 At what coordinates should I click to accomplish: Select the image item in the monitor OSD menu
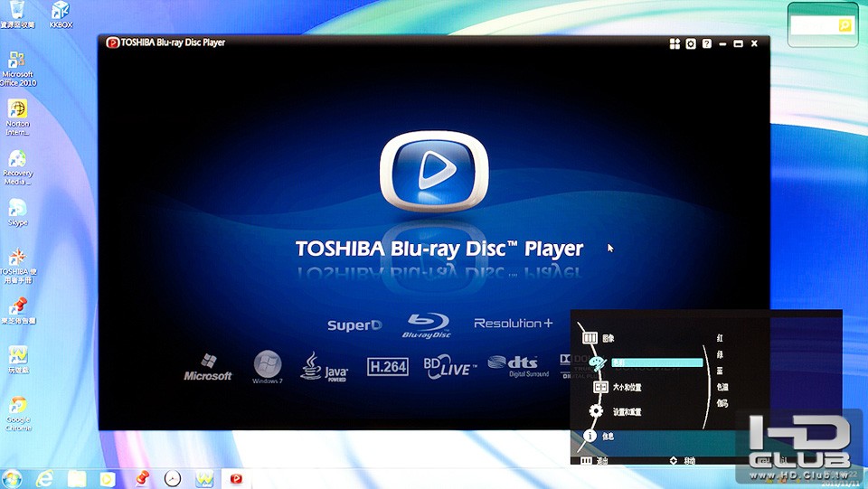(598, 338)
